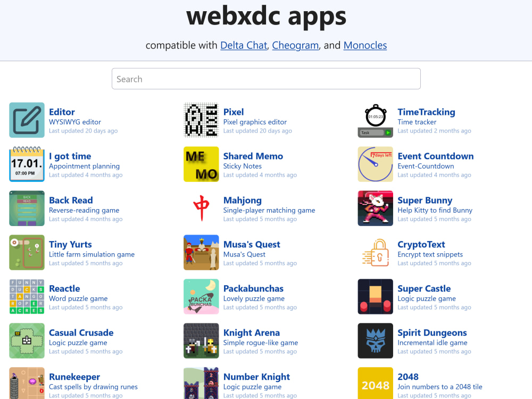Follow the Monocles link
This screenshot has width=532, height=399.
coord(365,45)
